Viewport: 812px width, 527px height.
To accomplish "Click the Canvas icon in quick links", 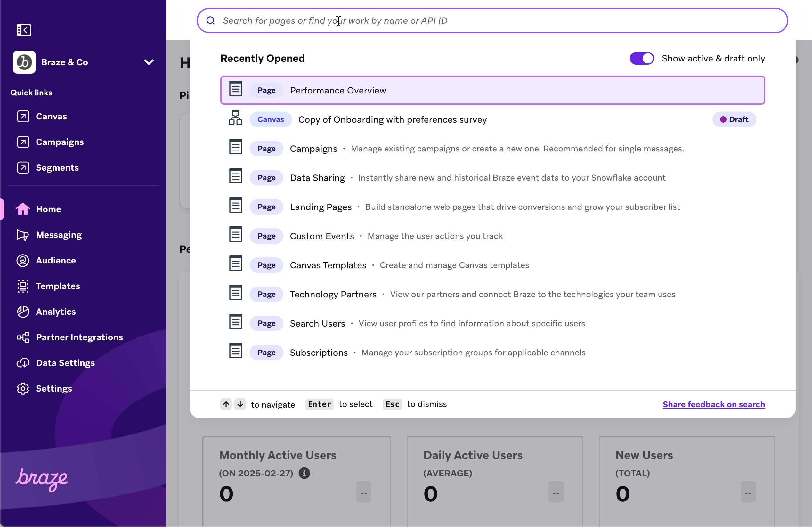I will [22, 116].
